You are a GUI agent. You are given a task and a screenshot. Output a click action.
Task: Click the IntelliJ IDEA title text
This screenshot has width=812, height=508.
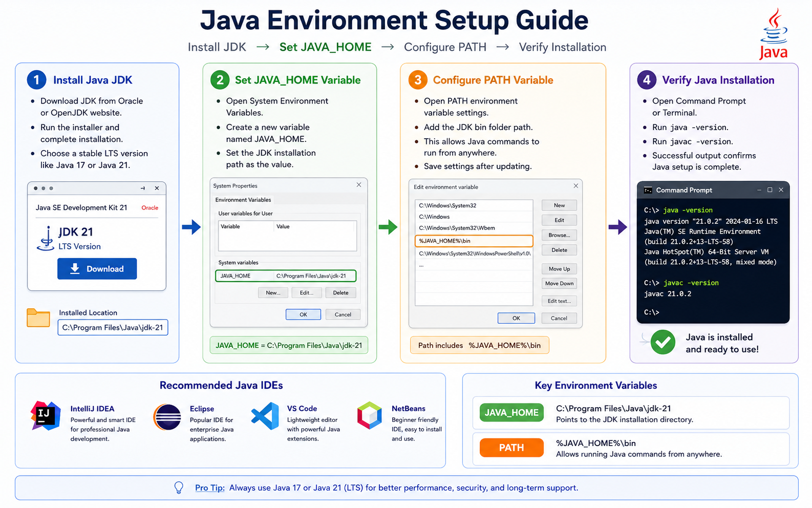click(92, 409)
